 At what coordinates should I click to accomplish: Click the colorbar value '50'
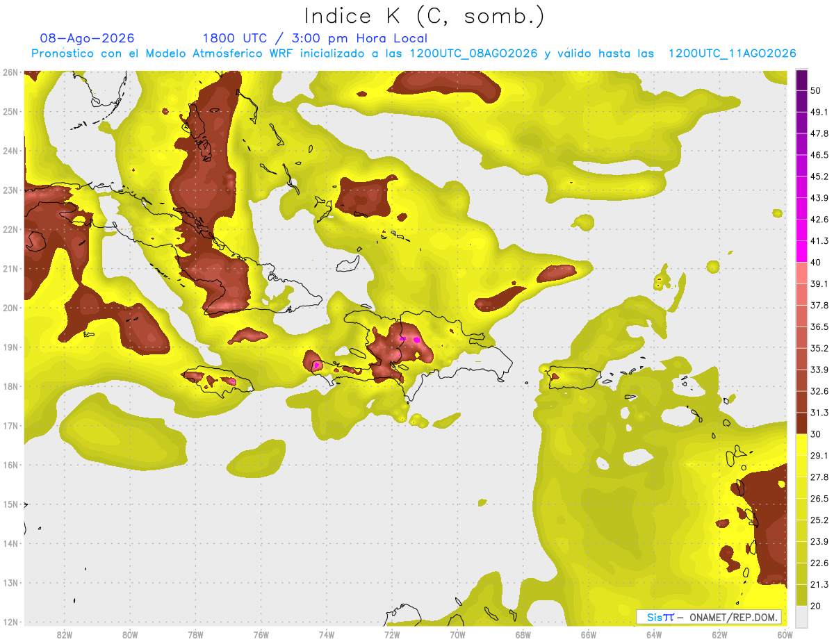[816, 91]
